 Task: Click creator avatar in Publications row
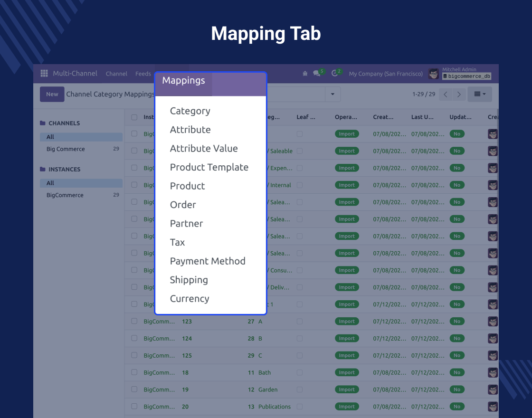pos(493,407)
